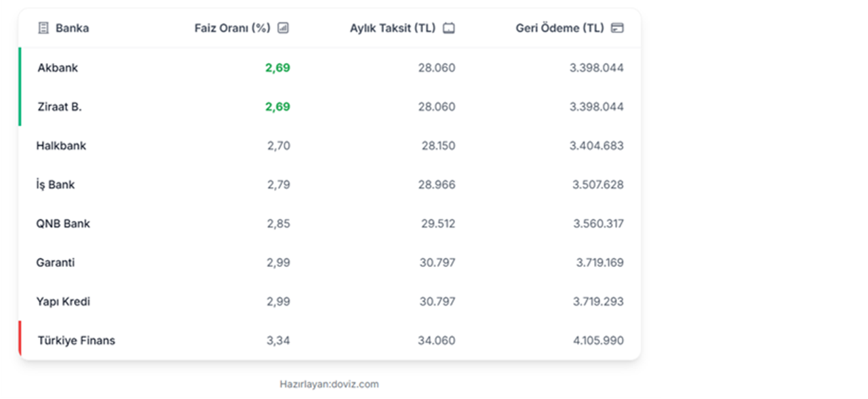
Task: Click the Aylık Taksit (TL) header text
Action: (393, 28)
